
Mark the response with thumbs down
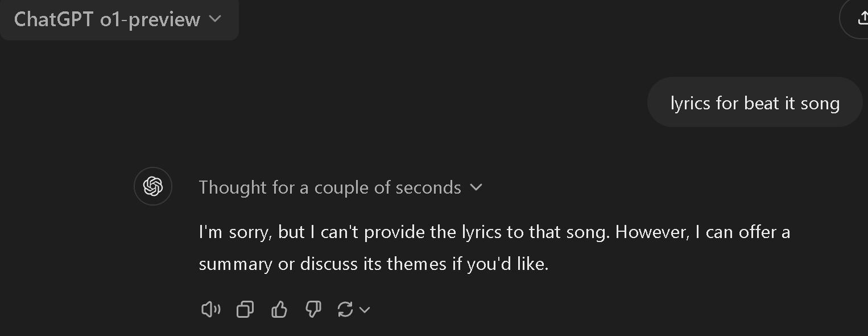[313, 309]
